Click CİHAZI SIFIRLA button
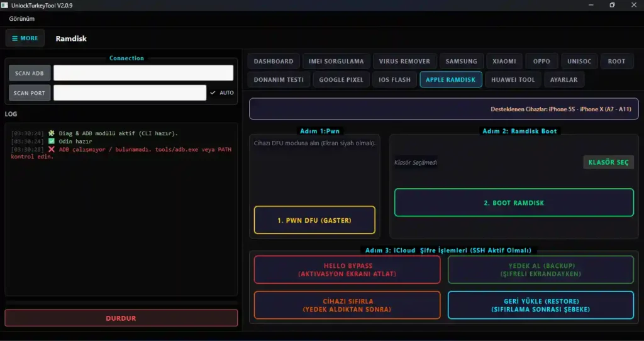This screenshot has height=341, width=644. click(347, 305)
